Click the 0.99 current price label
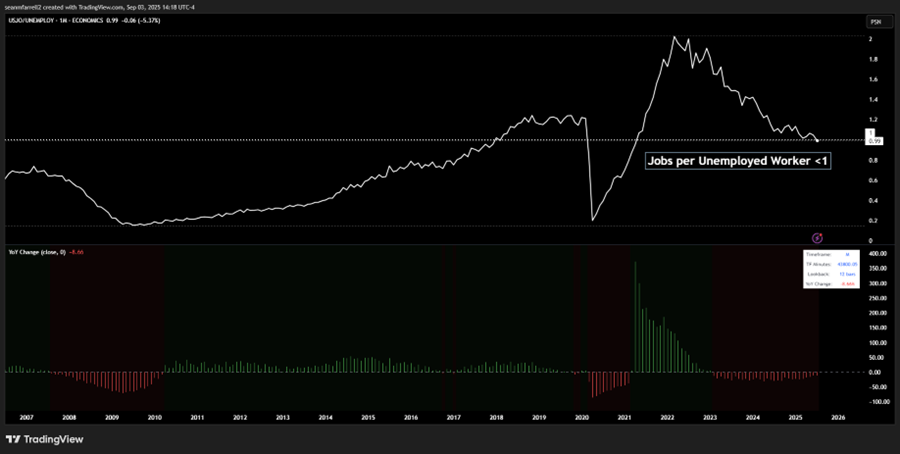 coord(874,141)
